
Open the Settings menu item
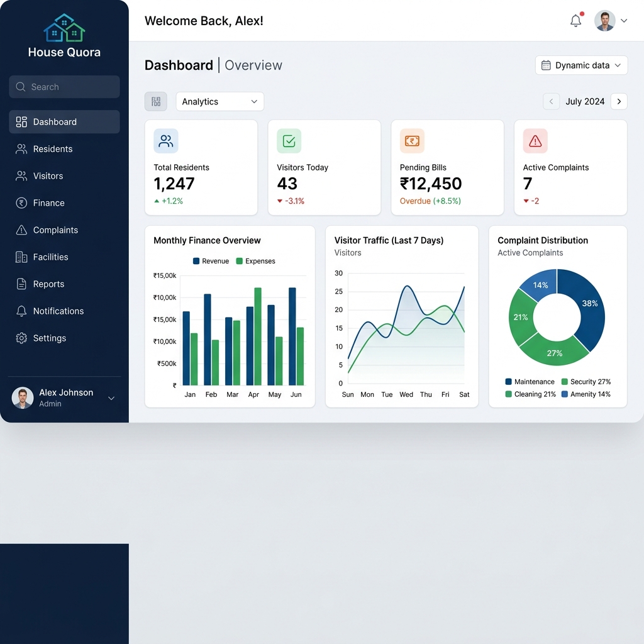point(65,338)
